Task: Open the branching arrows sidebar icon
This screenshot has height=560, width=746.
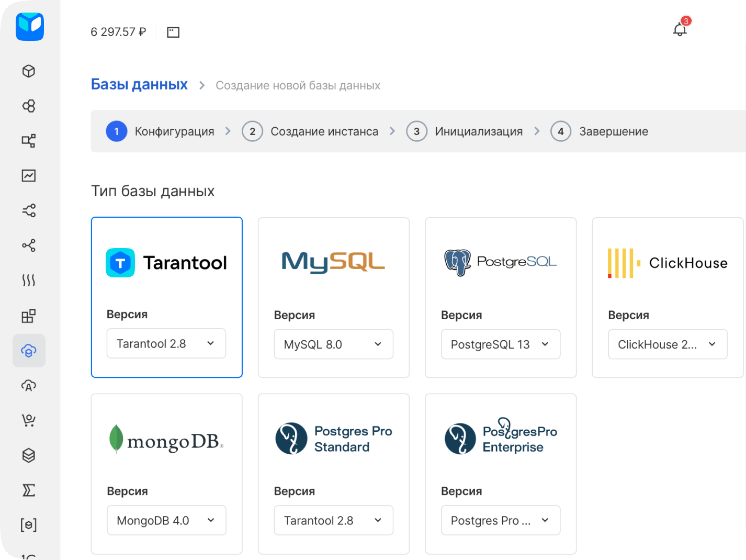Action: click(x=29, y=210)
